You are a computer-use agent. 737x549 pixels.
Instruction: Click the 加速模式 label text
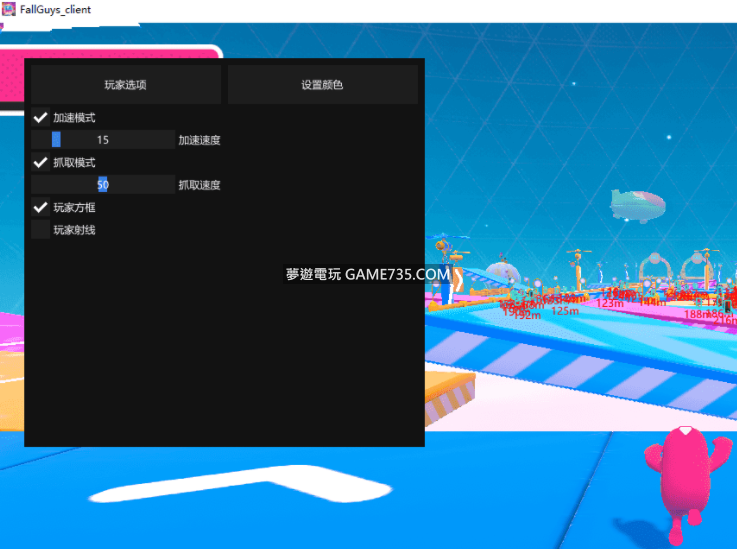74,118
